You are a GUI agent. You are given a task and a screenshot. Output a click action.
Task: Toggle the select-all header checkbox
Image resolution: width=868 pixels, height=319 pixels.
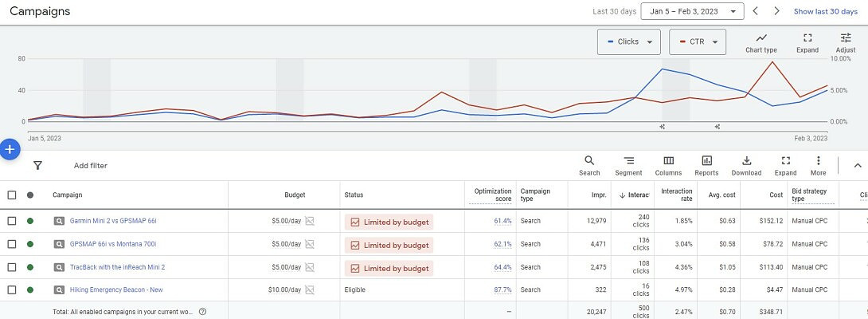coord(12,195)
